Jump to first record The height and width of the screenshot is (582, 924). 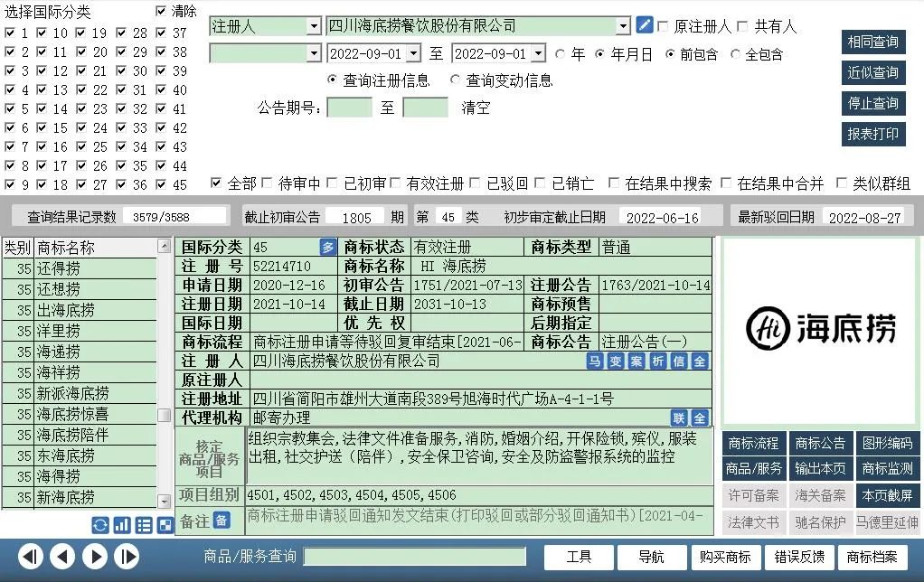(31, 557)
